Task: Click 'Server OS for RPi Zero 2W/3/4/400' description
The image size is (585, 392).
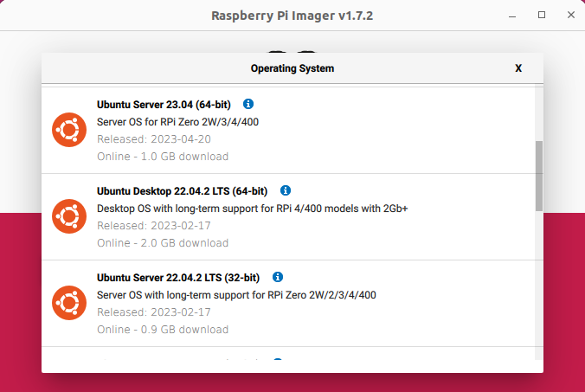Action: tap(177, 122)
